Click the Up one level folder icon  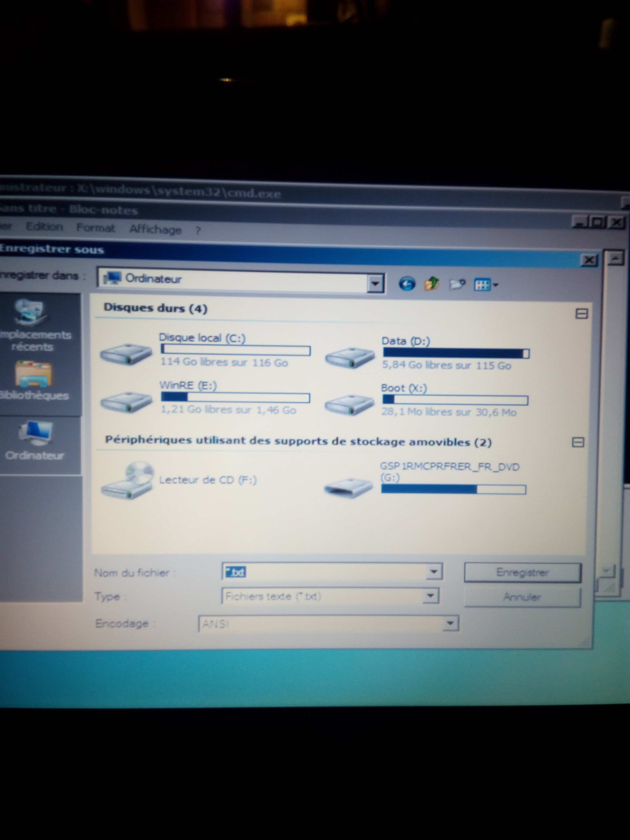click(432, 284)
